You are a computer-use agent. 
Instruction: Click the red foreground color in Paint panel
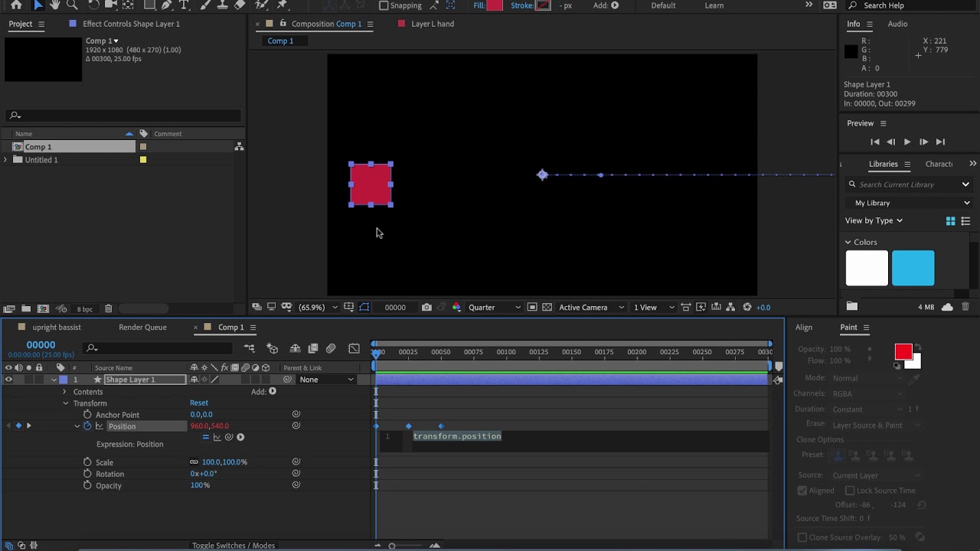(903, 352)
